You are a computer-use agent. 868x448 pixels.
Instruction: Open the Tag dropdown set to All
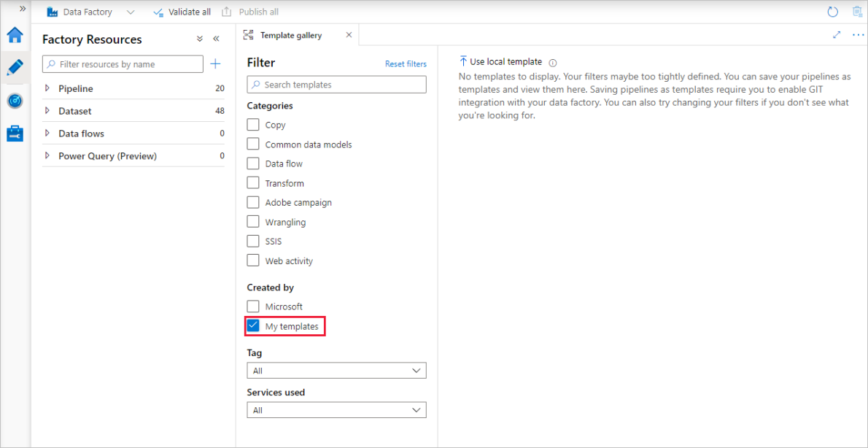[x=336, y=370]
